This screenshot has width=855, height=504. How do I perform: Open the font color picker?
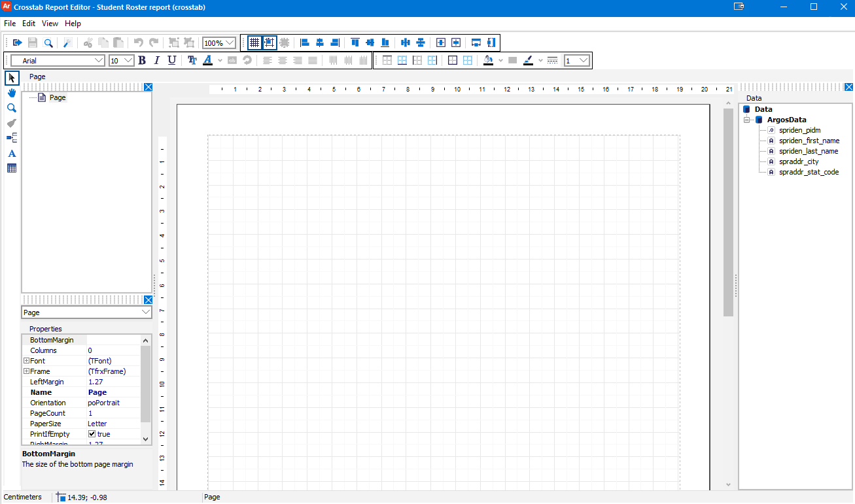coord(208,60)
